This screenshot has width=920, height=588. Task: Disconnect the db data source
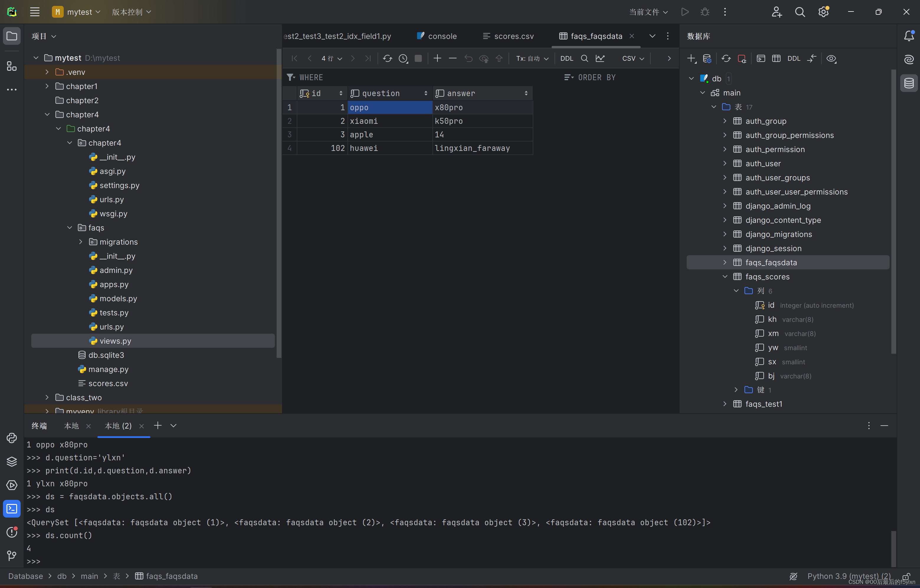[742, 58]
